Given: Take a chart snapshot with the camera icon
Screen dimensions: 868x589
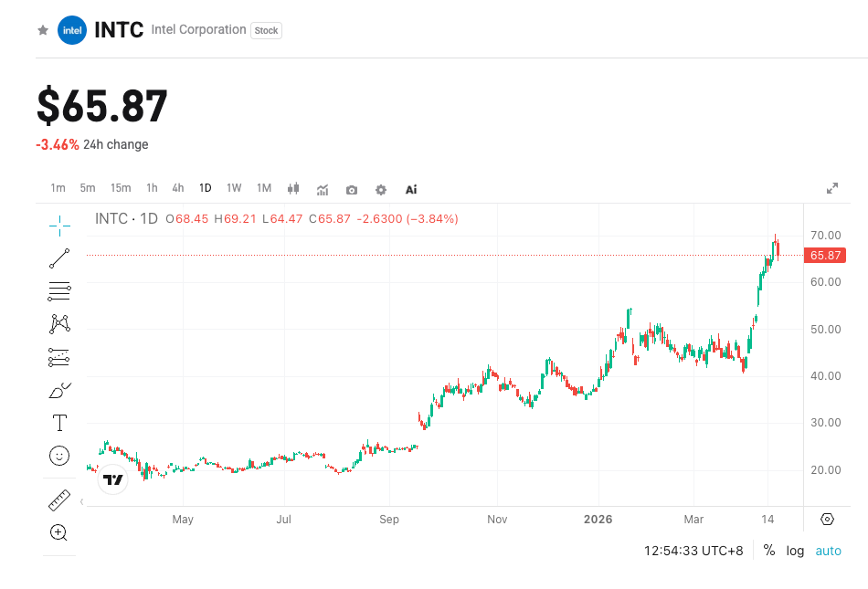Looking at the screenshot, I should click(x=351, y=189).
